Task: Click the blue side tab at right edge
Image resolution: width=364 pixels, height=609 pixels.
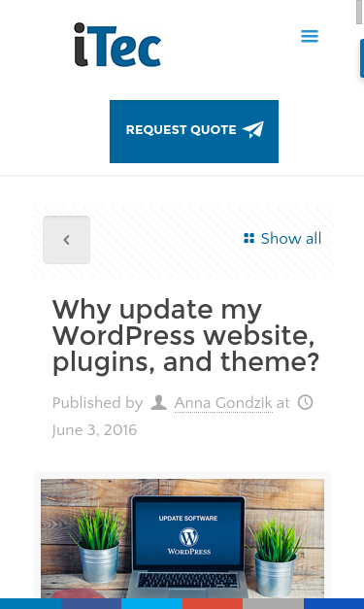Action: click(362, 58)
